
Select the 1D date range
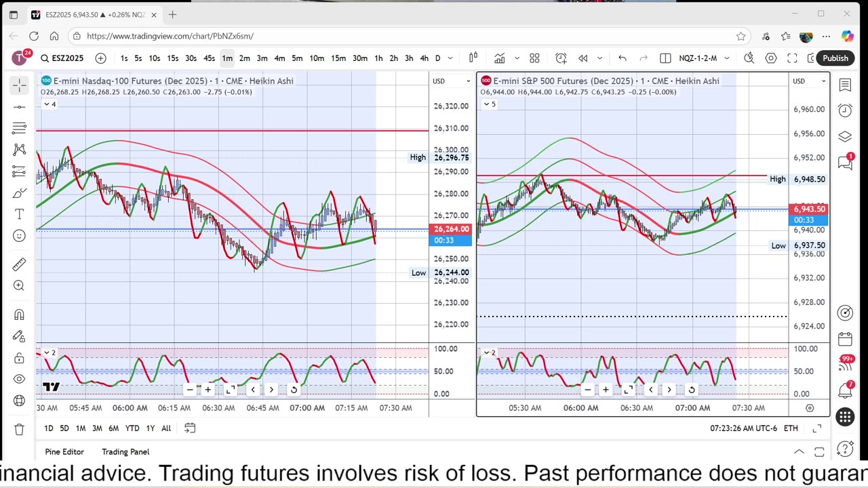point(49,428)
